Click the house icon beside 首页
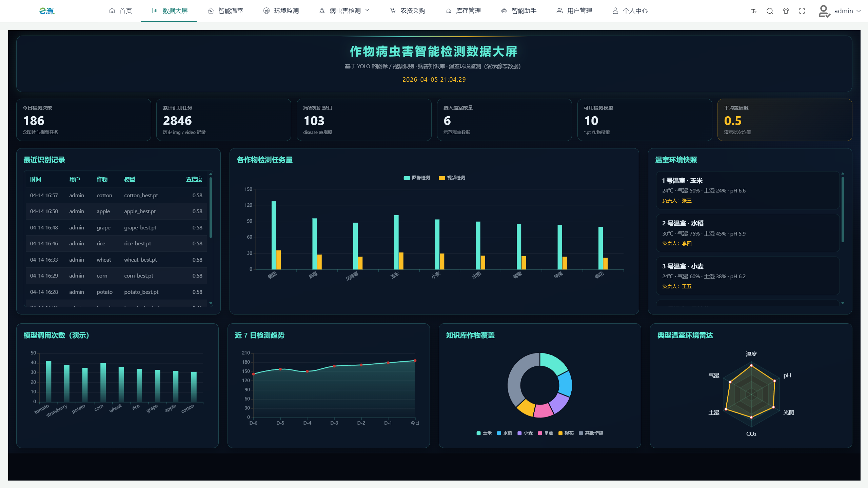This screenshot has height=488, width=868. tap(112, 11)
